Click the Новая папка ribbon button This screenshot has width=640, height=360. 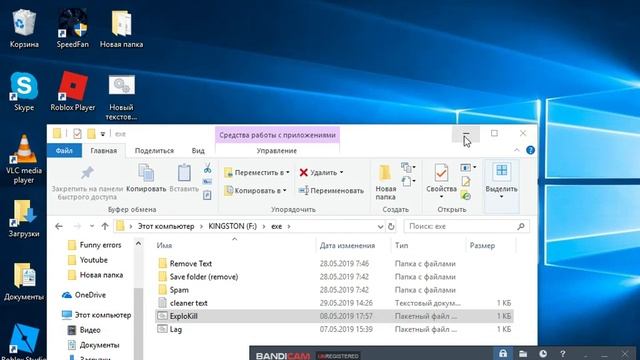coord(385,182)
